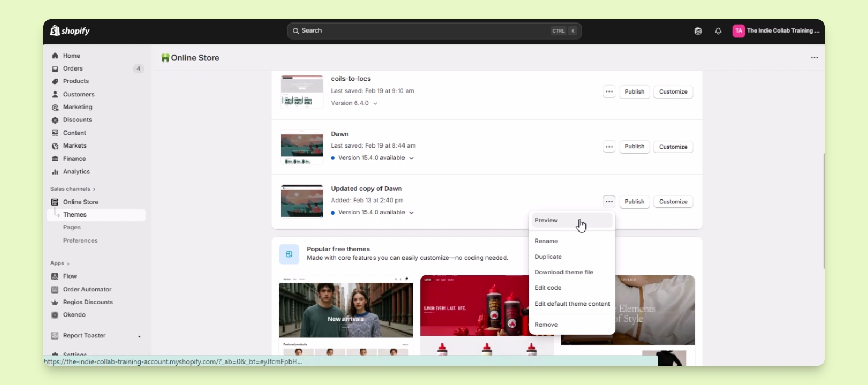Screen dimensions: 868x385
Task: Click the Orders inbox icon
Action: point(55,68)
